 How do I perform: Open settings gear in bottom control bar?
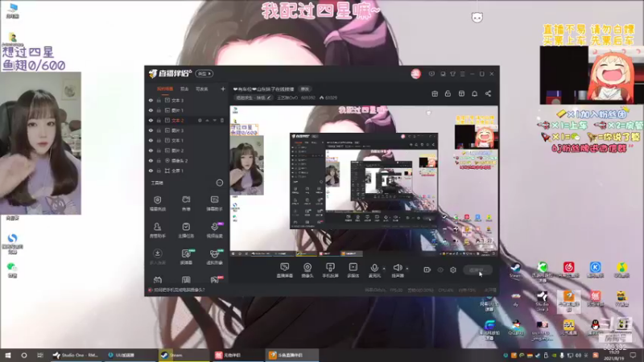pyautogui.click(x=453, y=269)
